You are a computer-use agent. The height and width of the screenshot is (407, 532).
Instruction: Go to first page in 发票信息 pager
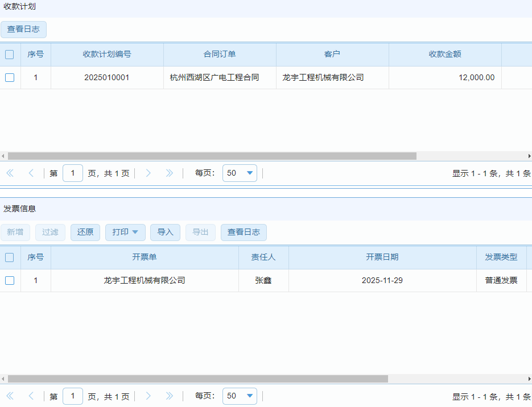tap(10, 396)
